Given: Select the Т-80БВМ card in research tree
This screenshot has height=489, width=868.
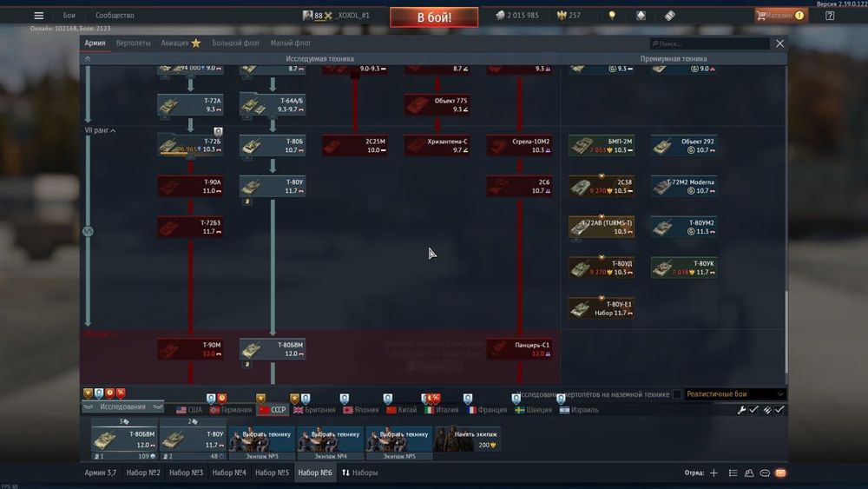Looking at the screenshot, I should 273,349.
